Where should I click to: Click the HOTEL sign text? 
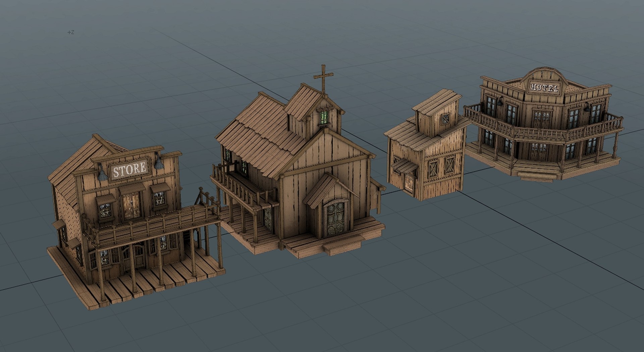click(x=544, y=87)
